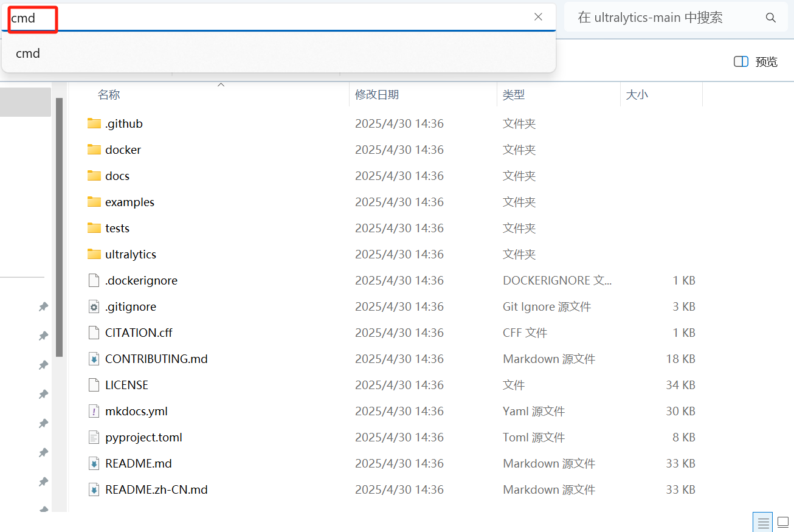
Task: Click the navigation pane scrollbar thumb
Action: coord(59,227)
